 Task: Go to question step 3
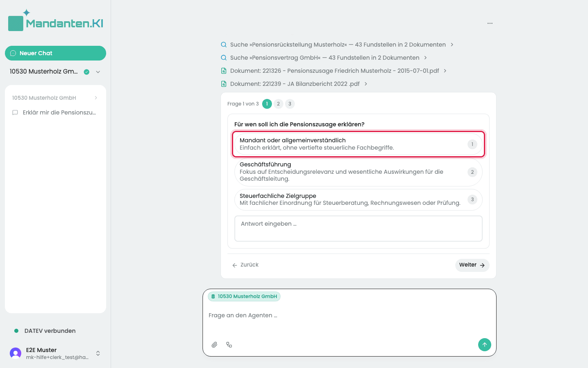point(290,104)
